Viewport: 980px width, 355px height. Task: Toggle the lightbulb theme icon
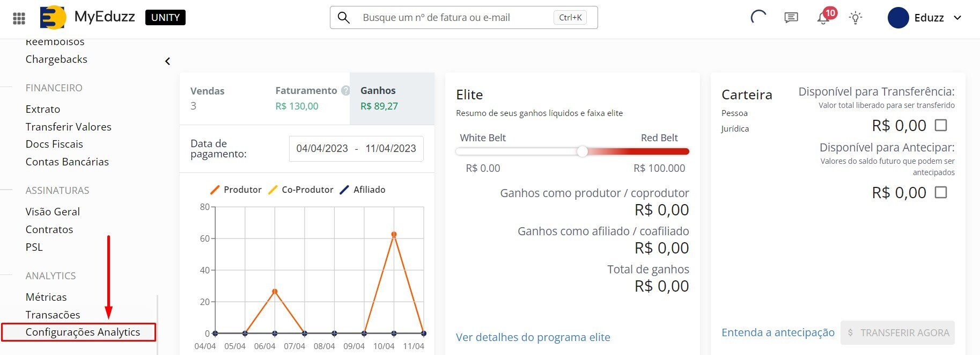click(856, 18)
